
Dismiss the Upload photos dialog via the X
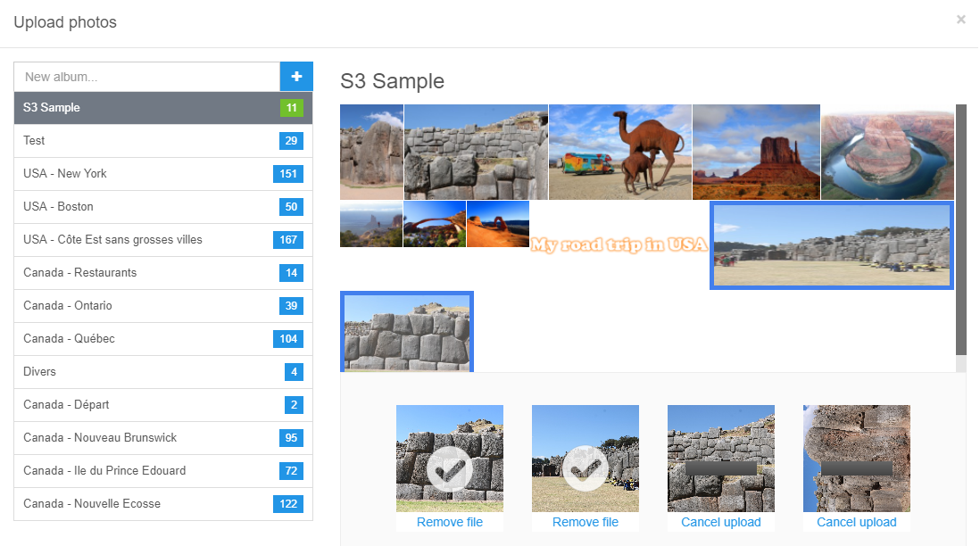(961, 19)
